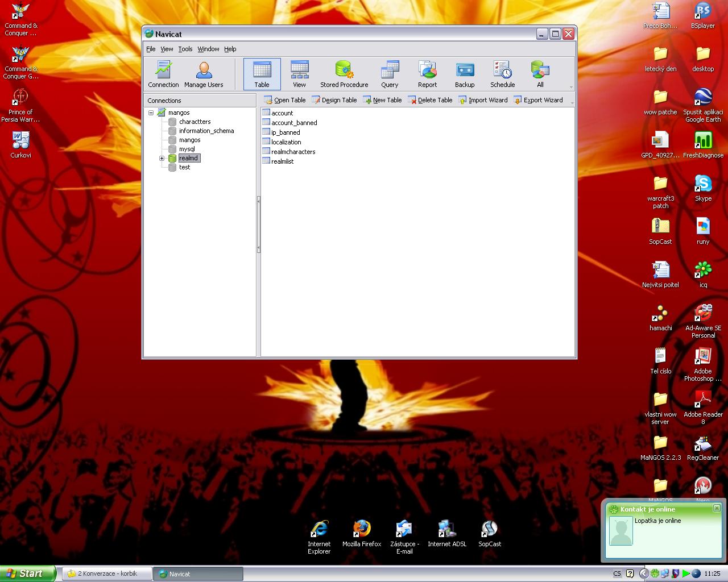Select the information_schema database
Image resolution: width=728 pixels, height=582 pixels.
tap(206, 131)
